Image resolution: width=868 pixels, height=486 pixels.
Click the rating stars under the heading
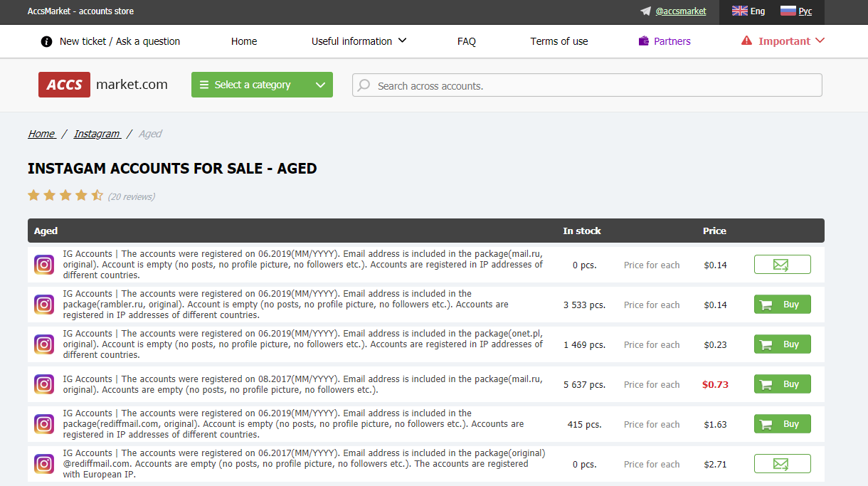(65, 195)
